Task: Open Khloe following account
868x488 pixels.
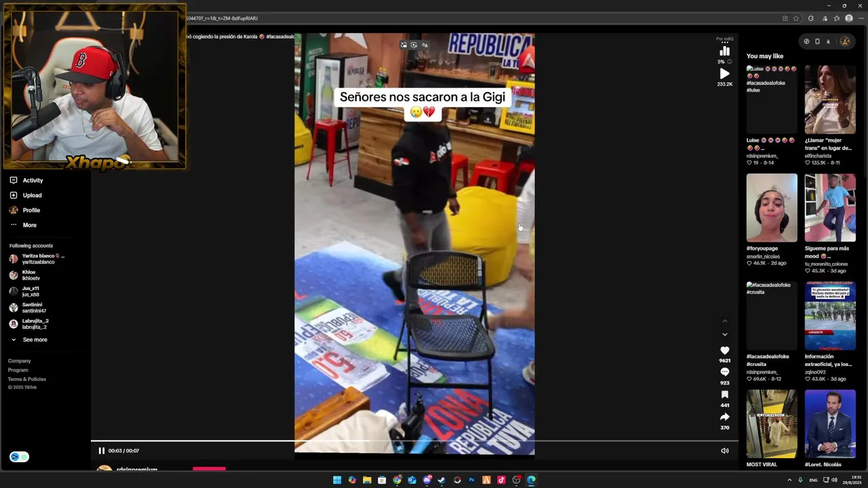Action: [x=24, y=275]
